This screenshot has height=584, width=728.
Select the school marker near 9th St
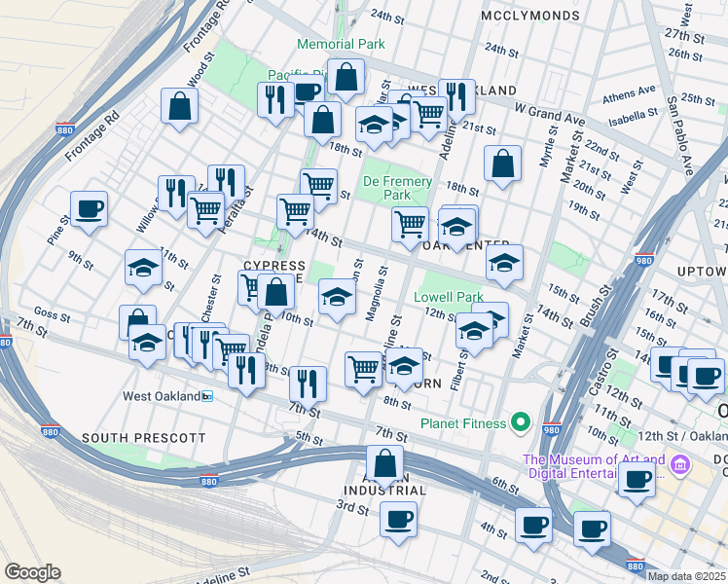click(143, 269)
